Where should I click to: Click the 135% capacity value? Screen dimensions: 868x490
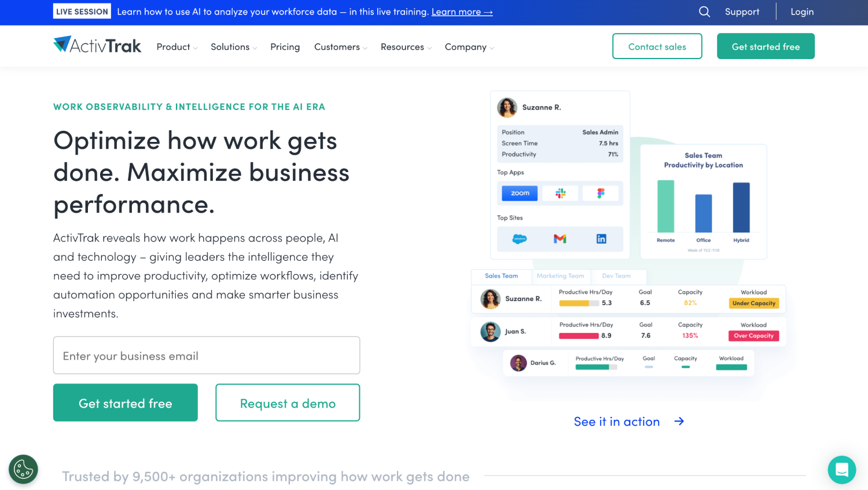point(690,335)
